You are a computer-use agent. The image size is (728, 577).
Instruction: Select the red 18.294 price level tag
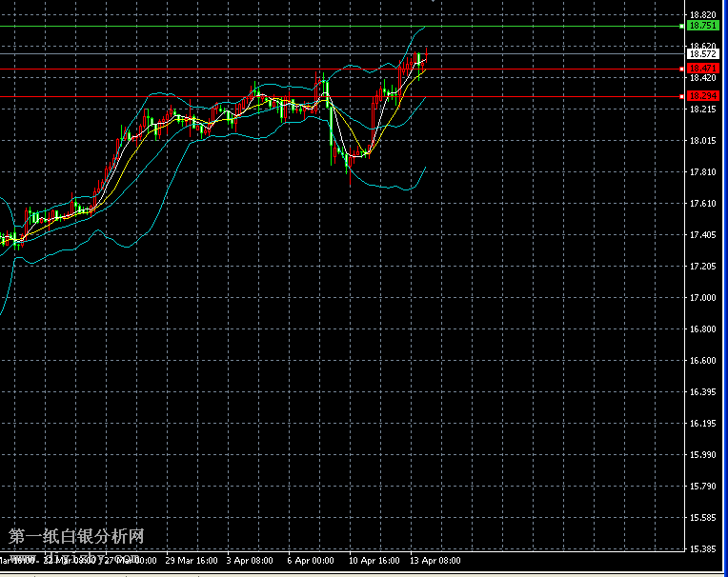pyautogui.click(x=703, y=96)
